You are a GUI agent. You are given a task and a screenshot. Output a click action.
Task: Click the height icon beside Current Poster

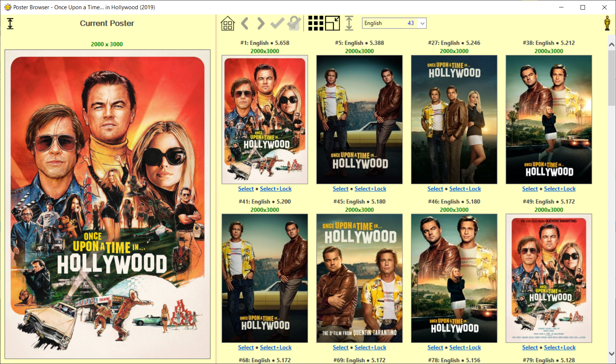(10, 24)
